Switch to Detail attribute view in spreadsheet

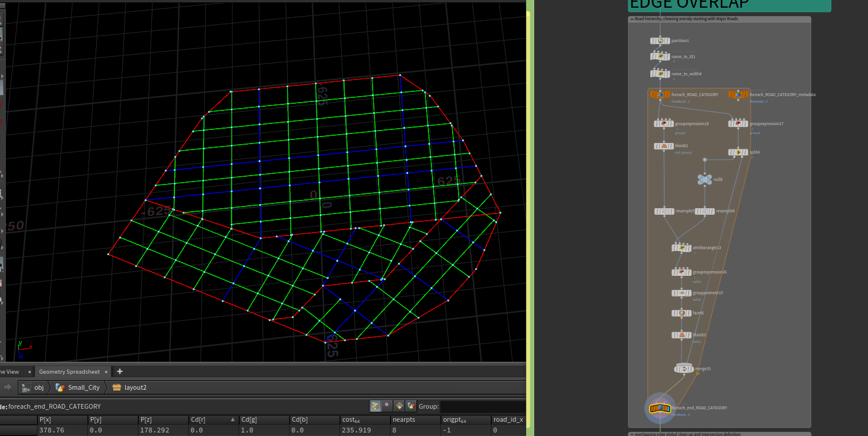(411, 406)
